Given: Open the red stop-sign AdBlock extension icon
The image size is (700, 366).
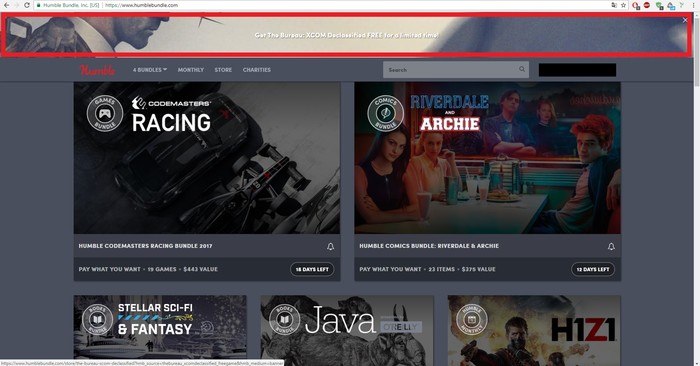Looking at the screenshot, I should 646,5.
